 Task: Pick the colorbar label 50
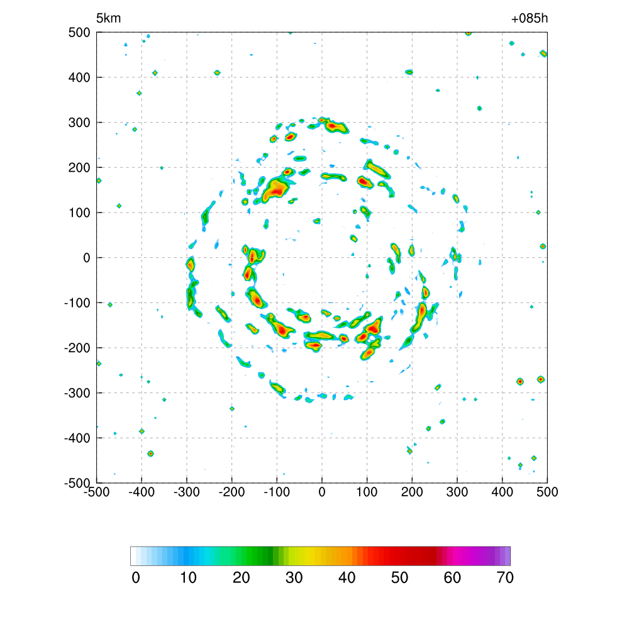399,578
